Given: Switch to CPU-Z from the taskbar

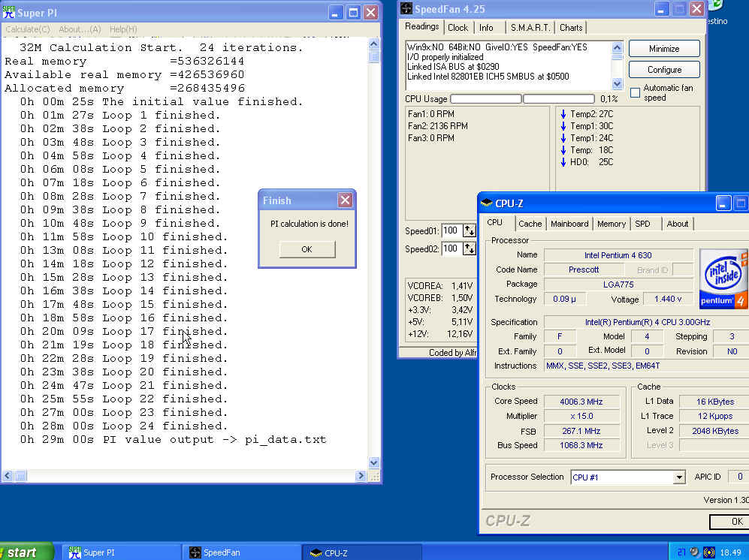Looking at the screenshot, I should 362,552.
